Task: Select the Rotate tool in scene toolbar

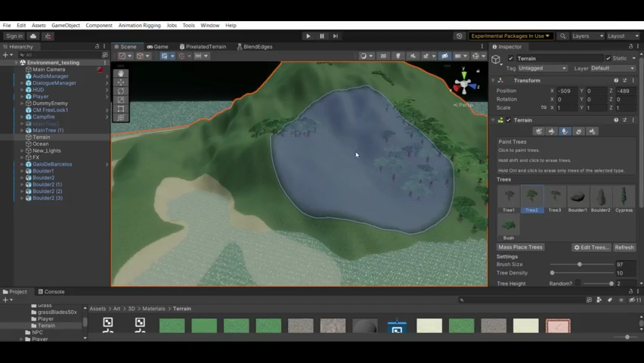Action: point(121,92)
